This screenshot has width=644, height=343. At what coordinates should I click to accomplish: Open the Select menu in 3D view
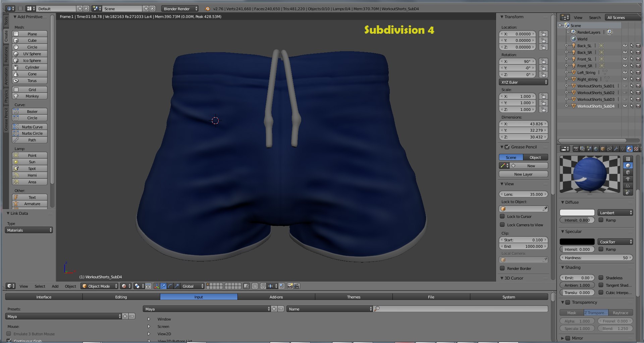[40, 286]
